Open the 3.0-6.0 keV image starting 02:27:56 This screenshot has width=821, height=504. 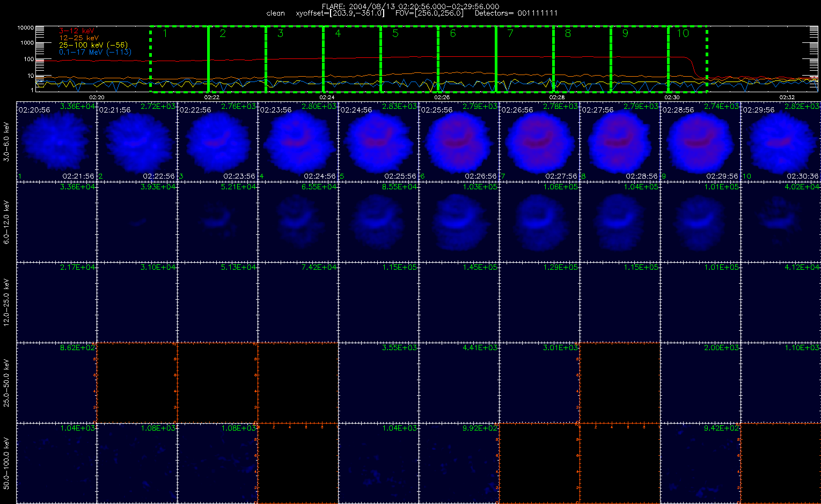(620, 141)
